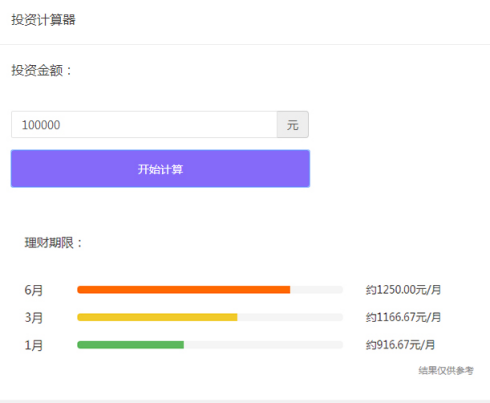Image resolution: width=490 pixels, height=403 pixels.
Task: Click the yellow 3月 progress bar
Action: coord(157,317)
